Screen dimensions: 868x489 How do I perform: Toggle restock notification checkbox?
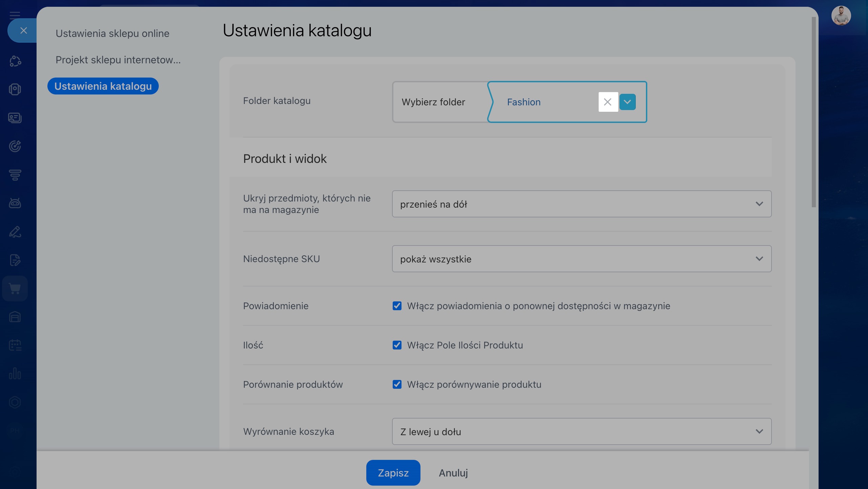point(397,306)
